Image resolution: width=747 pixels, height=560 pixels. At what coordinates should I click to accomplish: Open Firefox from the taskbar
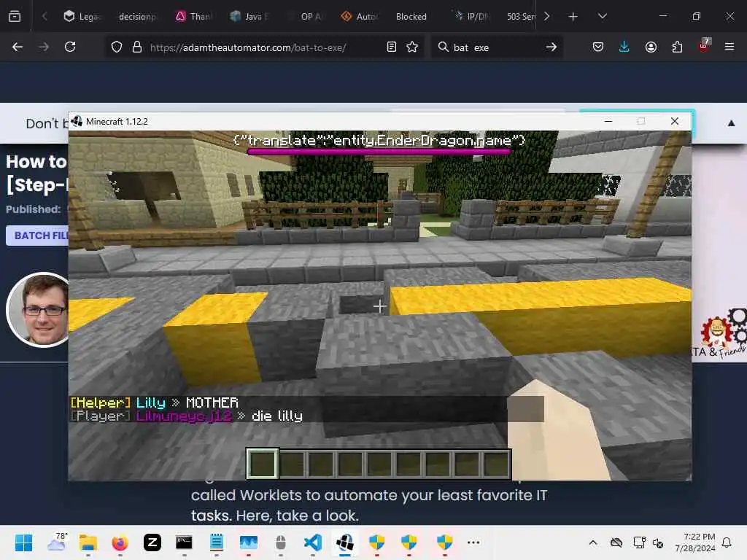point(120,542)
